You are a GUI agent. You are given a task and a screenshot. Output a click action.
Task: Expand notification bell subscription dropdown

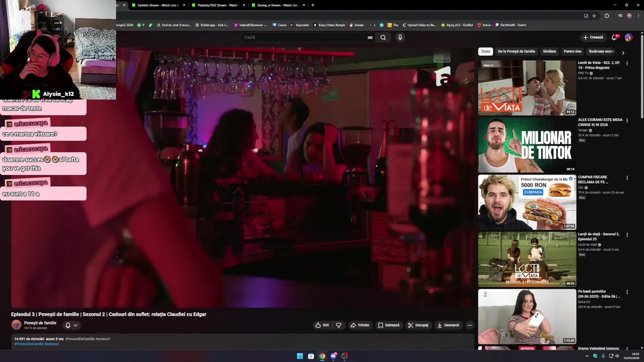point(71,325)
